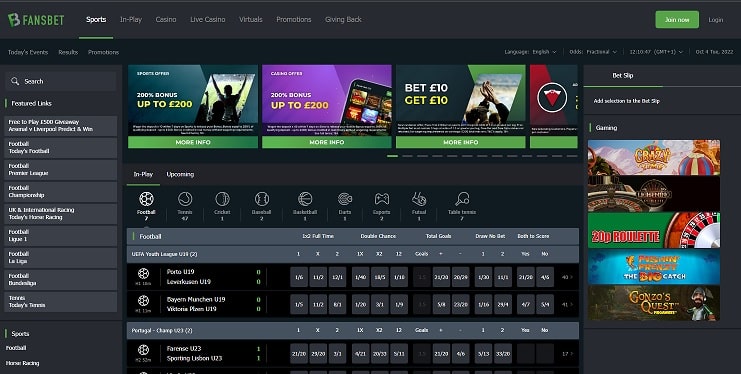741x374 pixels.
Task: Open Odds Fractional dropdown
Action: (593, 52)
